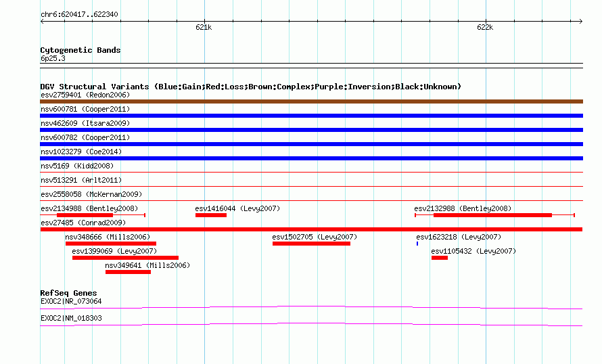Click the 621k ruler position label
602x364 pixels.
coord(204,27)
